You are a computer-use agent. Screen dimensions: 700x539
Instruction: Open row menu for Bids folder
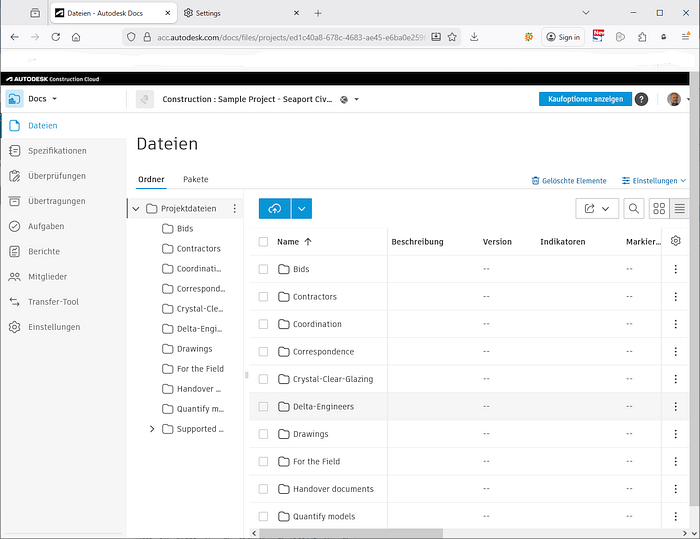point(675,269)
